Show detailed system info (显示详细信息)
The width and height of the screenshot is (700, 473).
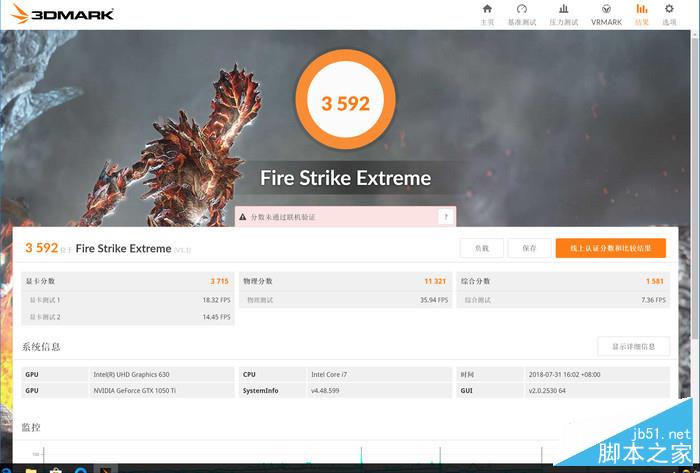[x=633, y=346]
